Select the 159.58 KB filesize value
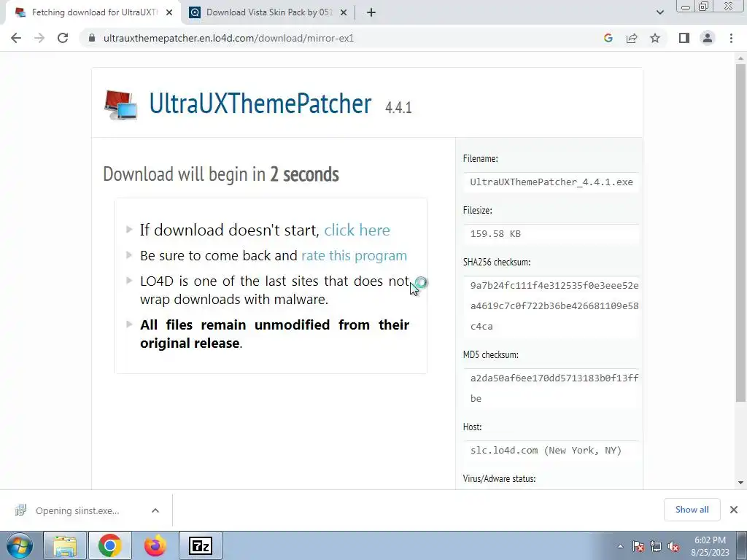The height and width of the screenshot is (560, 747). pyautogui.click(x=495, y=234)
